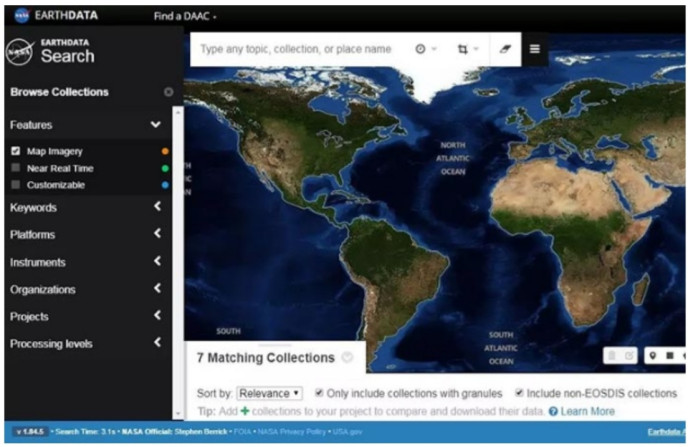This screenshot has height=447, width=688.
Task: Toggle the Map Imagery checkbox
Action: click(16, 151)
